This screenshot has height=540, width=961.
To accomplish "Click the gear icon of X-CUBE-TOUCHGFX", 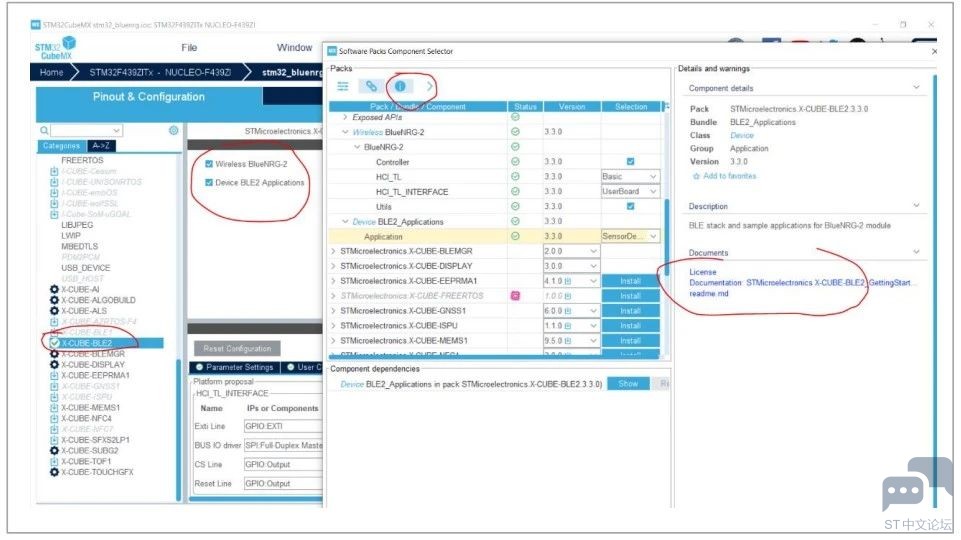I will click(x=54, y=473).
